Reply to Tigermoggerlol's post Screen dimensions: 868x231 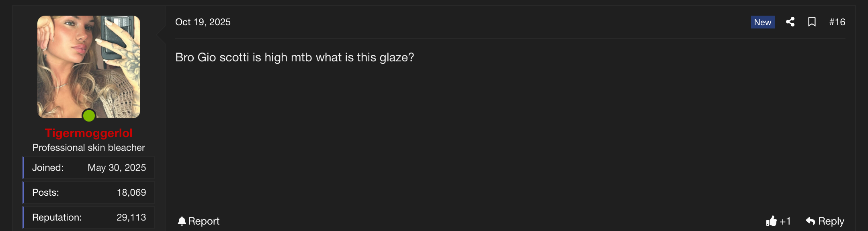pos(831,221)
